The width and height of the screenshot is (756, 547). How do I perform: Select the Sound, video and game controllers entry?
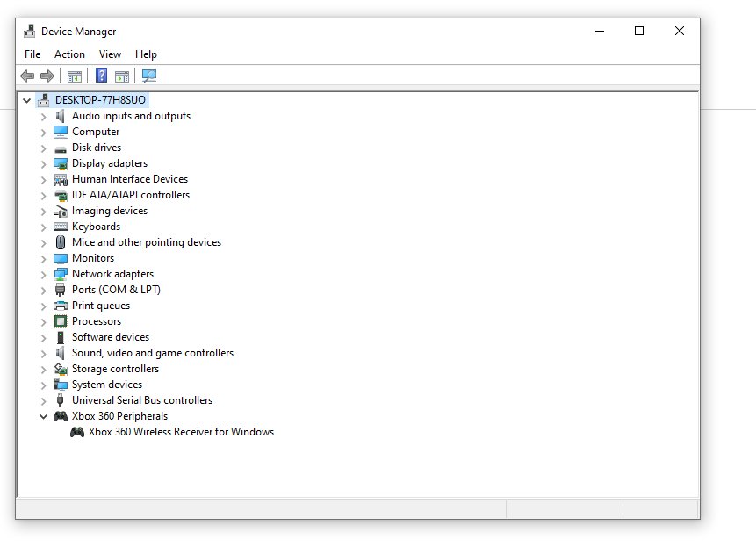[152, 353]
